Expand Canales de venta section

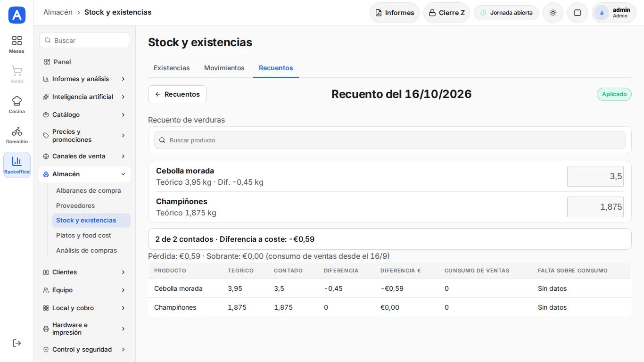[85, 156]
